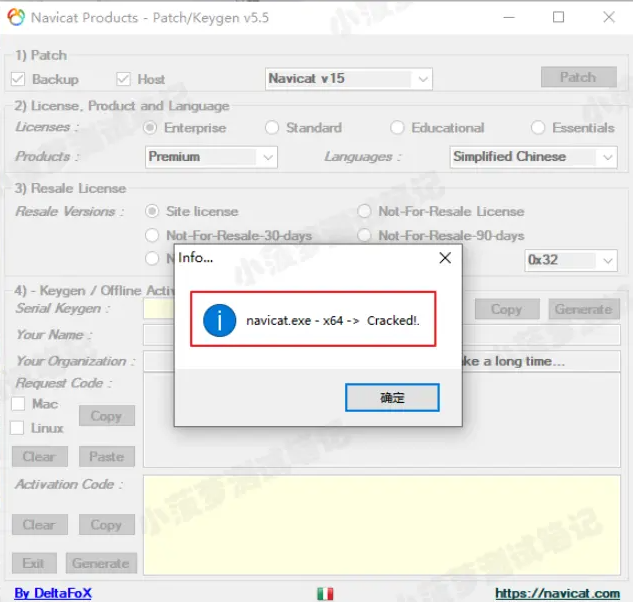Click the Navicat logo in title bar

16,17
